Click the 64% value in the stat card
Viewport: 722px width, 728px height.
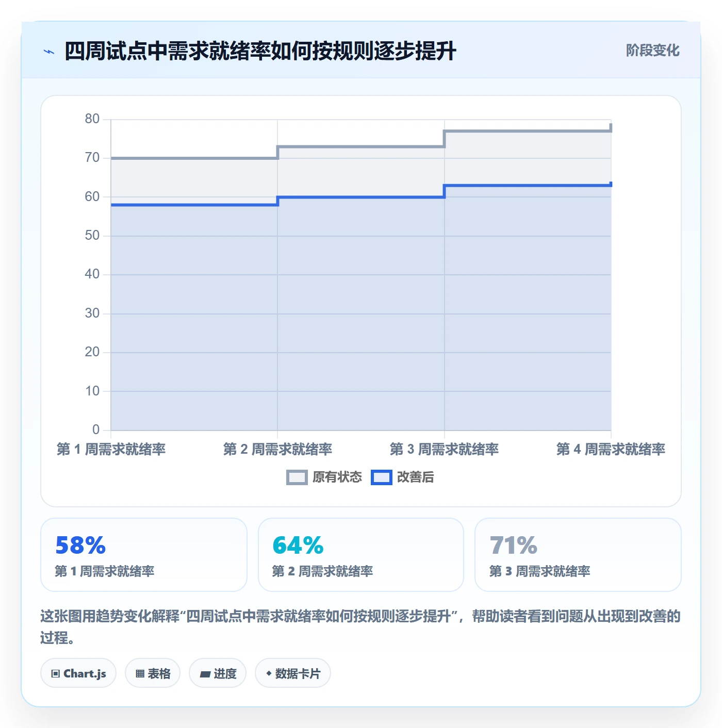(x=298, y=545)
